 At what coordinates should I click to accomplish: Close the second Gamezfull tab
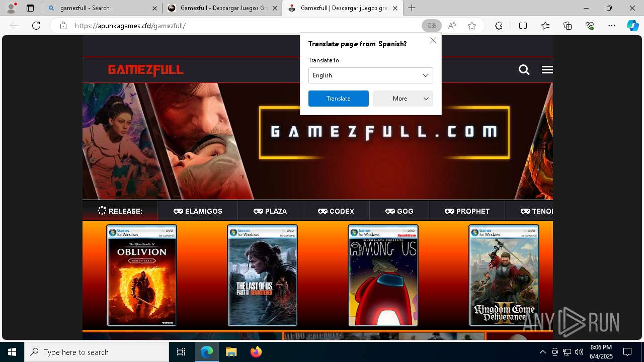click(x=275, y=8)
